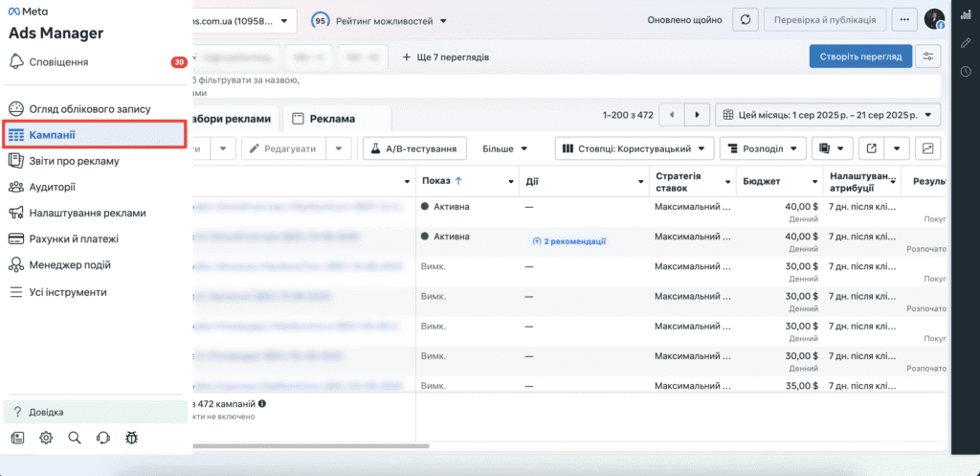The image size is (980, 476).
Task: Click the export share icon
Action: point(871,148)
